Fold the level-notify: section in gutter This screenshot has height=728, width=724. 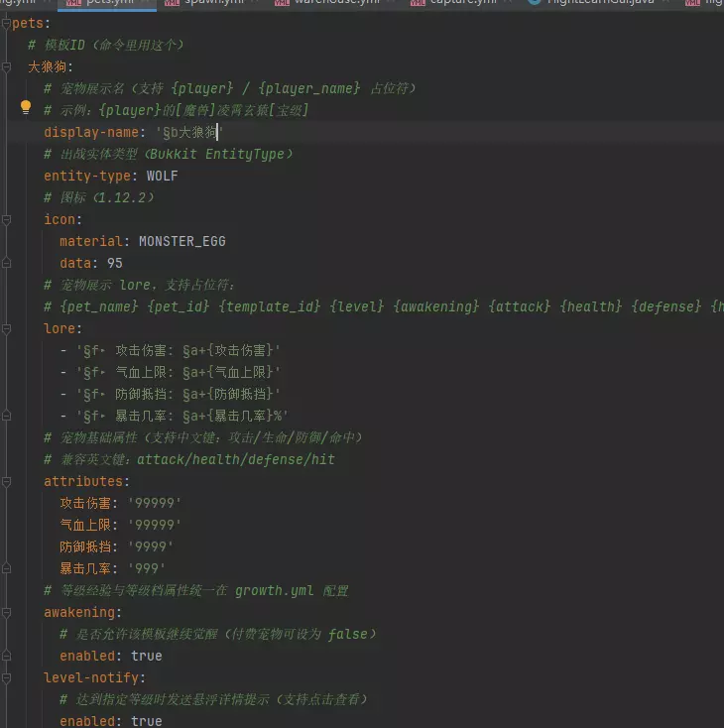[7, 678]
